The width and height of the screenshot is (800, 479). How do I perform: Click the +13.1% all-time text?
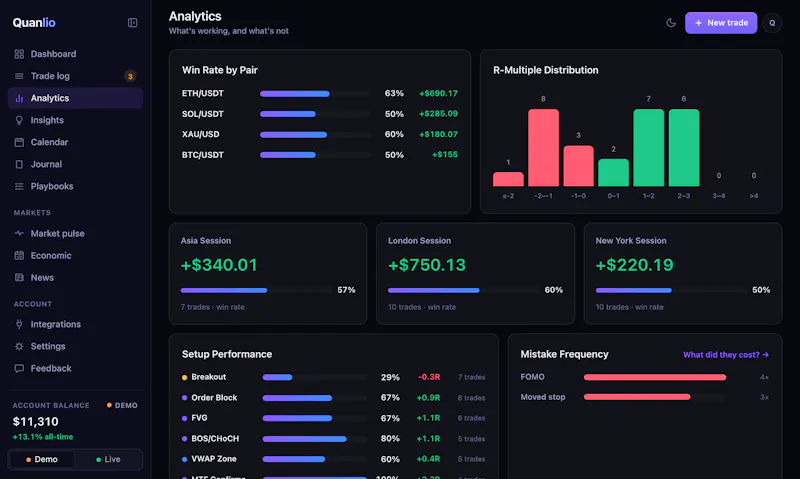43,437
